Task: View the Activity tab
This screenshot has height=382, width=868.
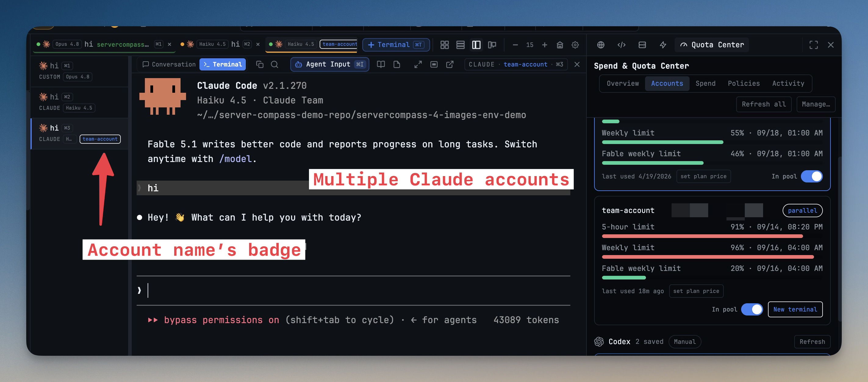Action: 788,83
